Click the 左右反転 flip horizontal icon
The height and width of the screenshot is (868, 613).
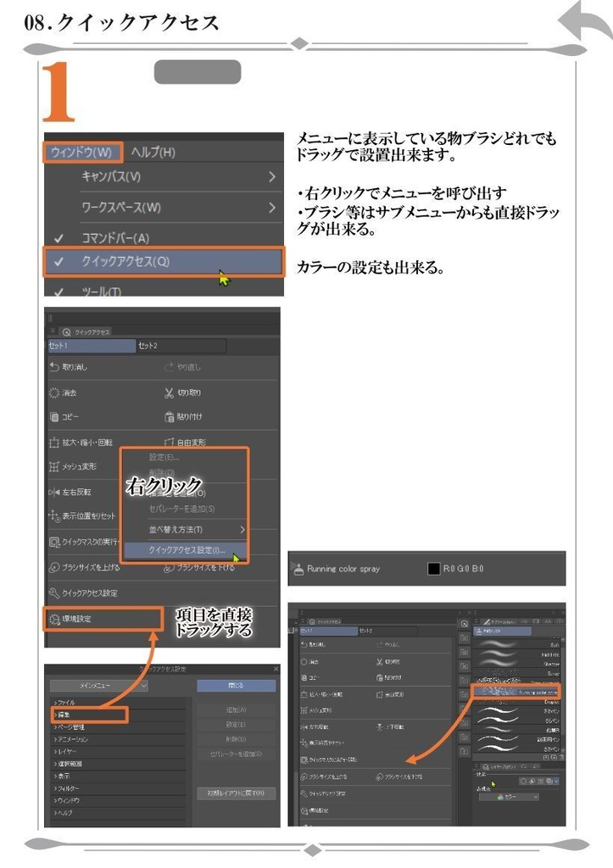(x=54, y=492)
